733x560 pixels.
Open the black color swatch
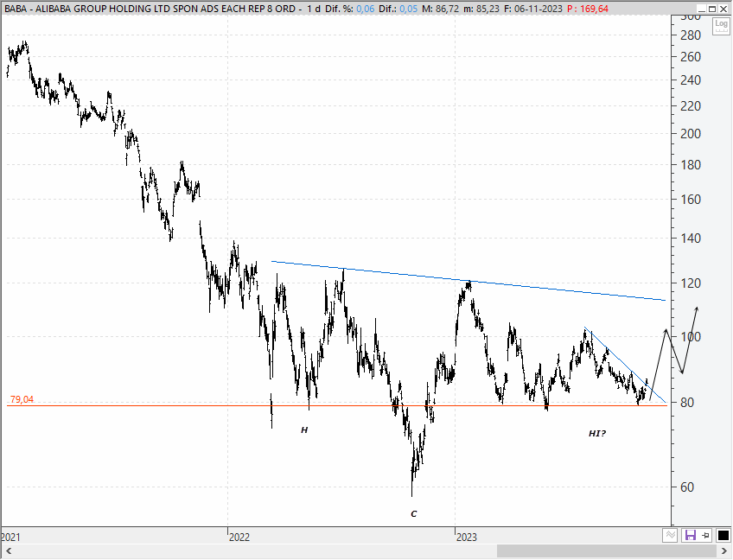[x=723, y=535]
